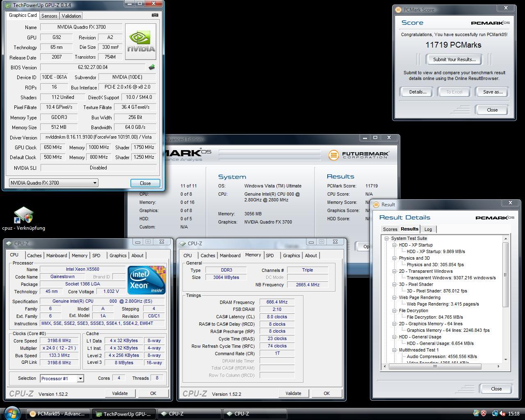Click the Intel Xeon X5560 name field
Screen dimensions: 525x420
[x=82, y=269]
